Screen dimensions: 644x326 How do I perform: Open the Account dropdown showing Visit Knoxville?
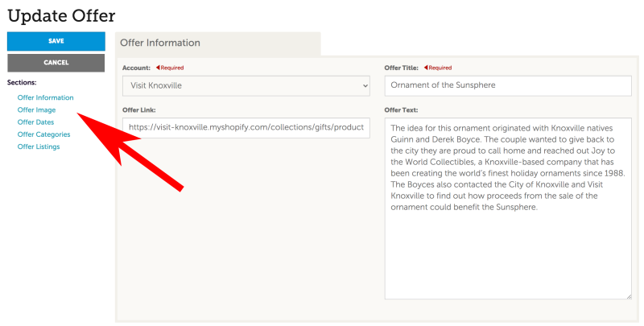[246, 86]
